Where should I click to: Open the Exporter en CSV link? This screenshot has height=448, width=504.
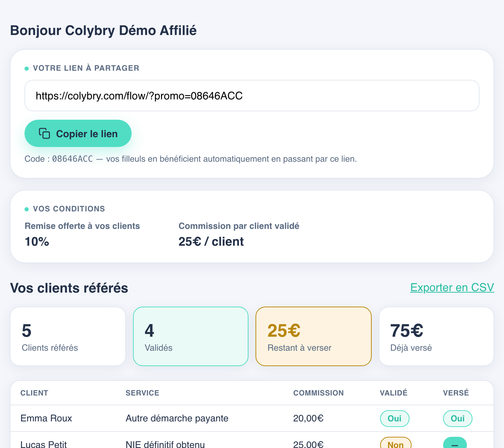(452, 287)
